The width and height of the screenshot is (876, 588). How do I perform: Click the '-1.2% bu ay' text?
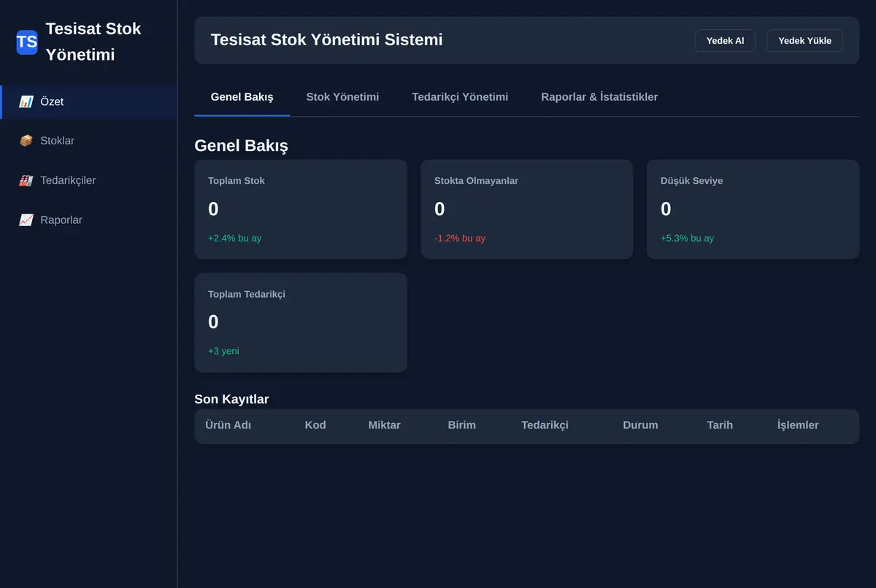pos(460,239)
